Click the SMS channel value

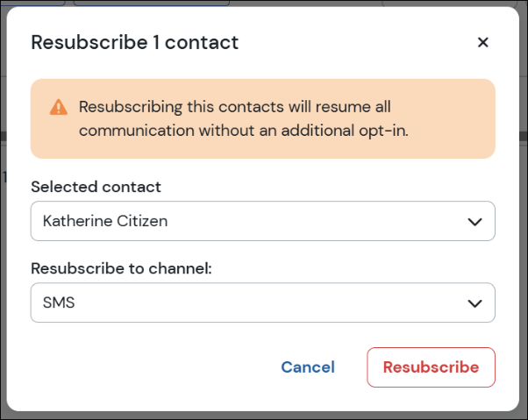(x=59, y=303)
